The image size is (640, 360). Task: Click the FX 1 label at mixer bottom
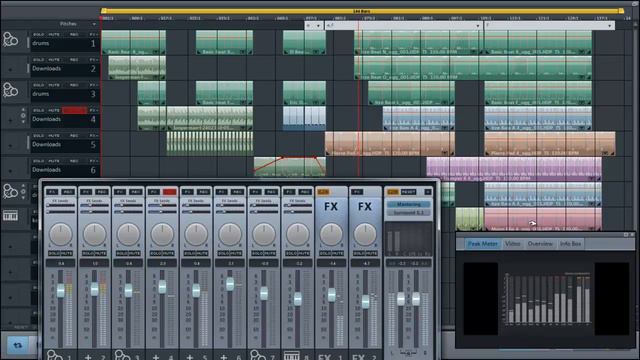pos(330,357)
